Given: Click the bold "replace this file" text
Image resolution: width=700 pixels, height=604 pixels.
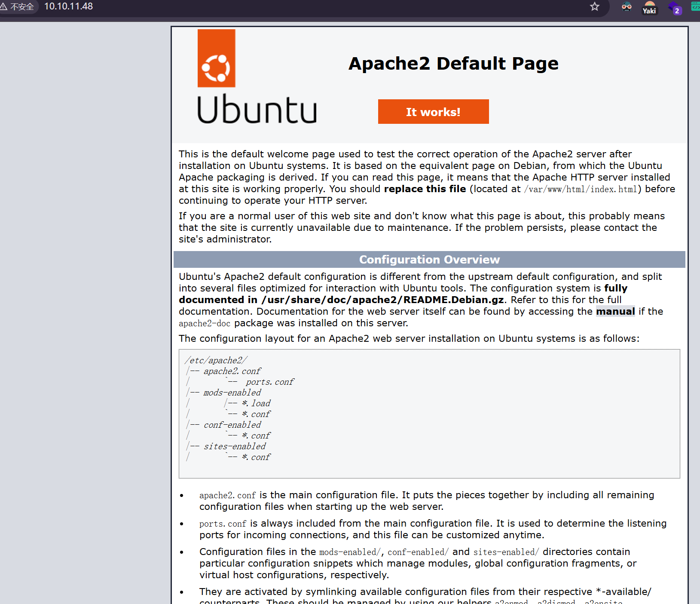Looking at the screenshot, I should 425,189.
